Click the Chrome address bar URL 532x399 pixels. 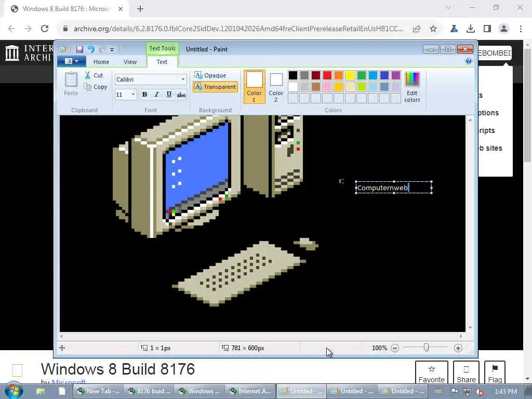(x=238, y=29)
